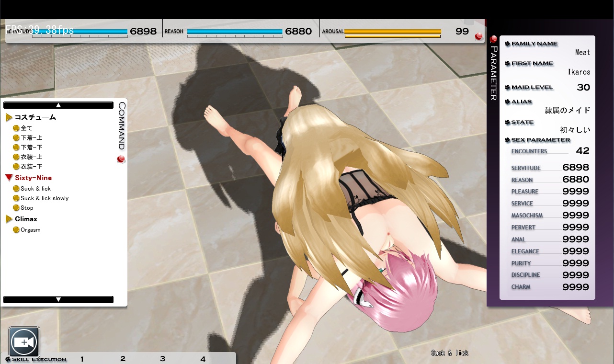Click the ELEGANCE parameter row

pyautogui.click(x=550, y=251)
